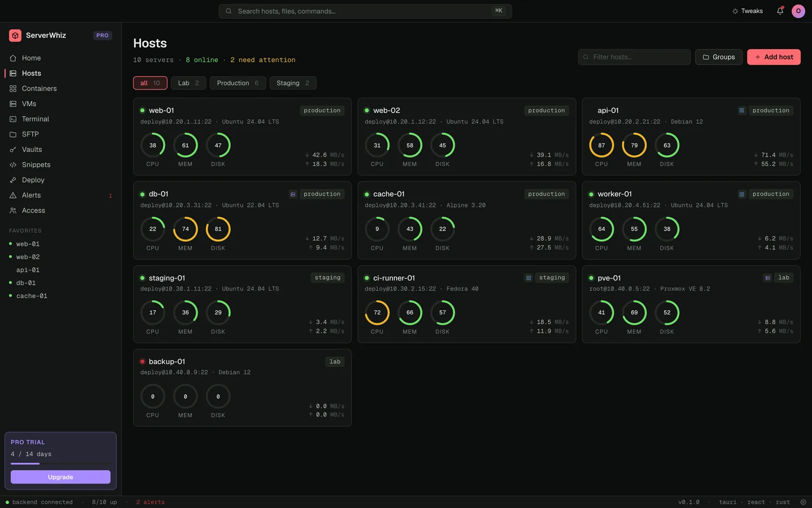Click the user avatar in top bar
Image resolution: width=812 pixels, height=508 pixels.
tap(798, 11)
